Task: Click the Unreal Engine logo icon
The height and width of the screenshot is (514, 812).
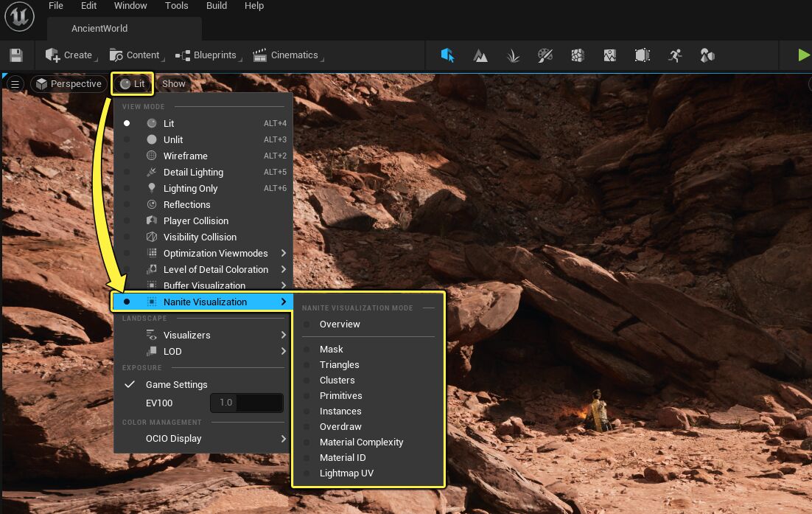Action: [19, 16]
